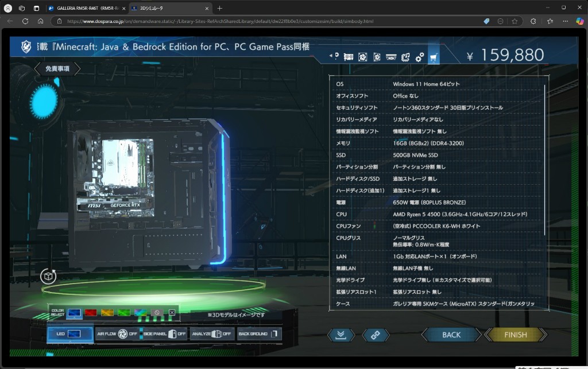Open browser profile icon

pyautogui.click(x=8, y=8)
